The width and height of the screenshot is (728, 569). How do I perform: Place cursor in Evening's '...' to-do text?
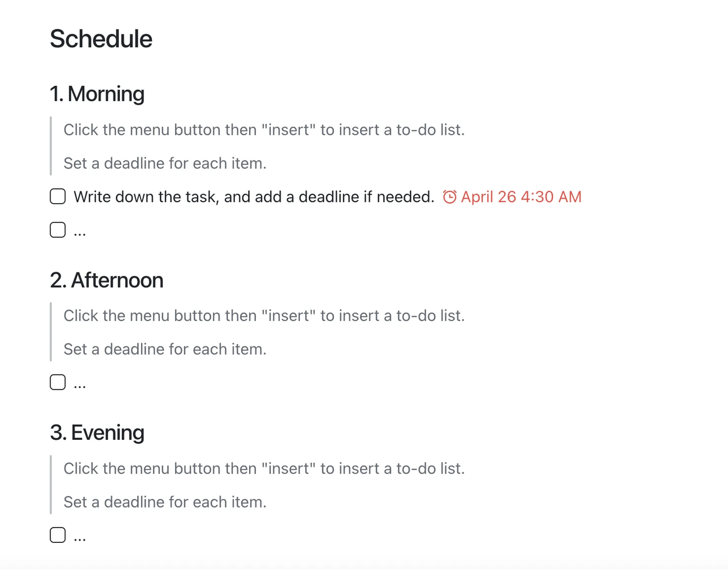(80, 536)
